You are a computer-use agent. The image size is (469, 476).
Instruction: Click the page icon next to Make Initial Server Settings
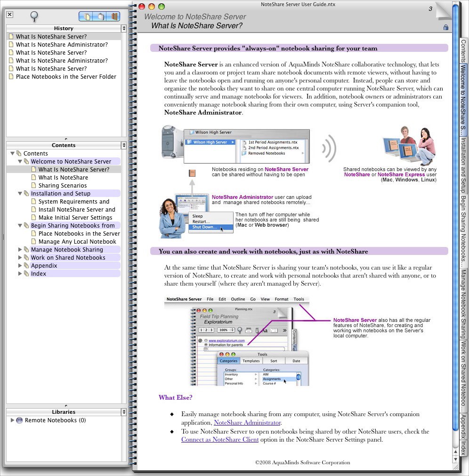pos(34,217)
